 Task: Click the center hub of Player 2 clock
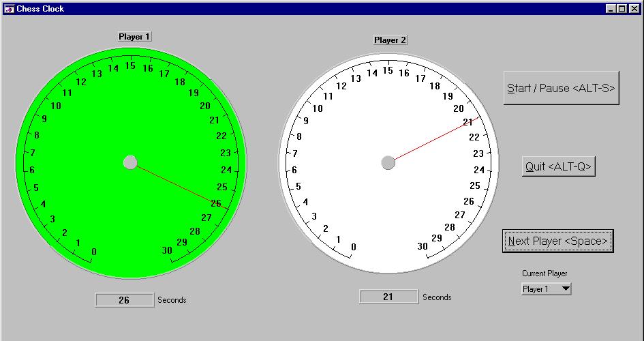pos(388,162)
